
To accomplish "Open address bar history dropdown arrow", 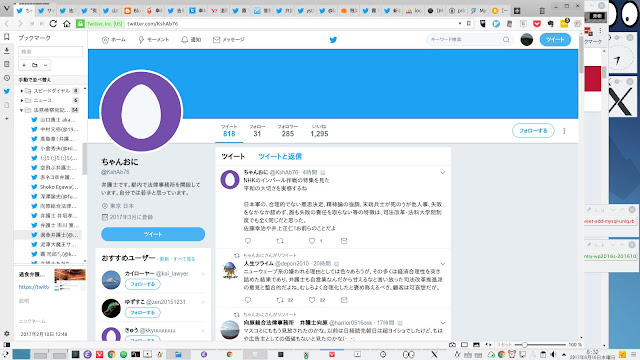I will coord(460,24).
